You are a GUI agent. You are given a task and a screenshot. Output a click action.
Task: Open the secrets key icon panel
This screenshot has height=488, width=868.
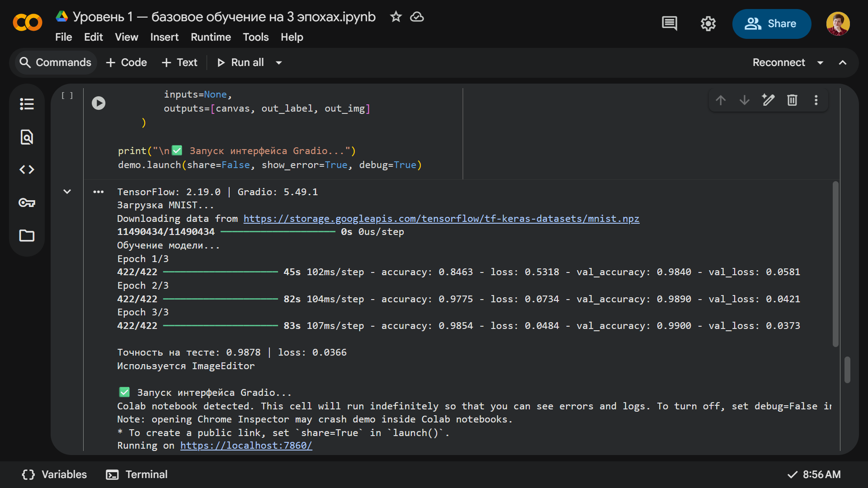coord(27,202)
